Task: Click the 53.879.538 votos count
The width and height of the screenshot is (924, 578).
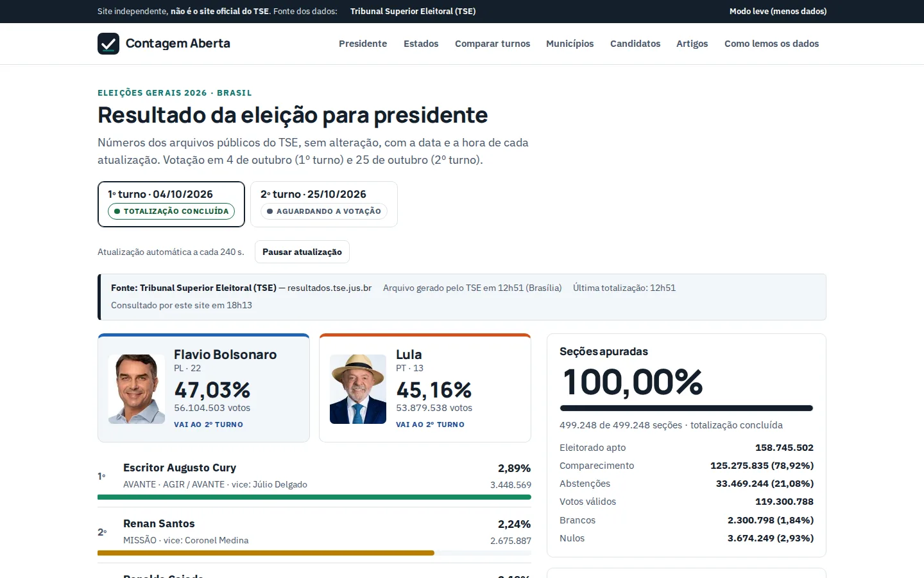Action: [434, 408]
